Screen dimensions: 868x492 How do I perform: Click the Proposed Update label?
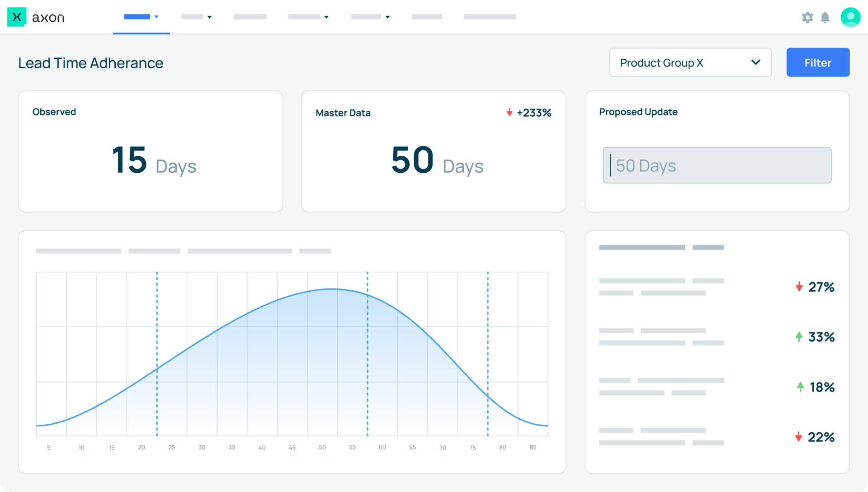(638, 112)
